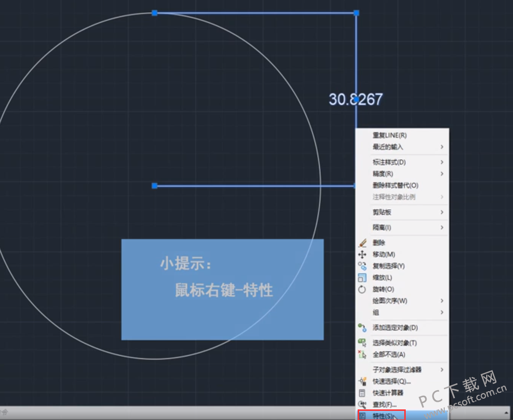Click the Select Similar (选择类似对象) icon
The width and height of the screenshot is (513, 420).
point(362,342)
